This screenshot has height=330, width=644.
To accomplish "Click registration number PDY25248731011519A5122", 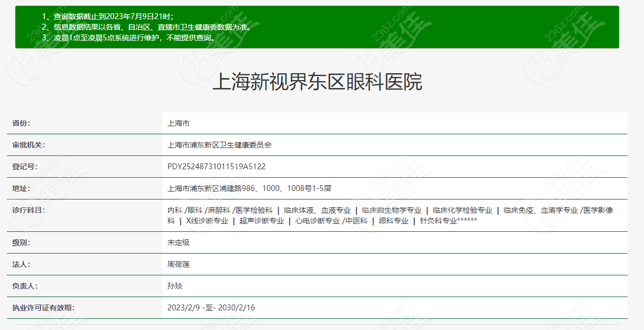I will point(216,167).
